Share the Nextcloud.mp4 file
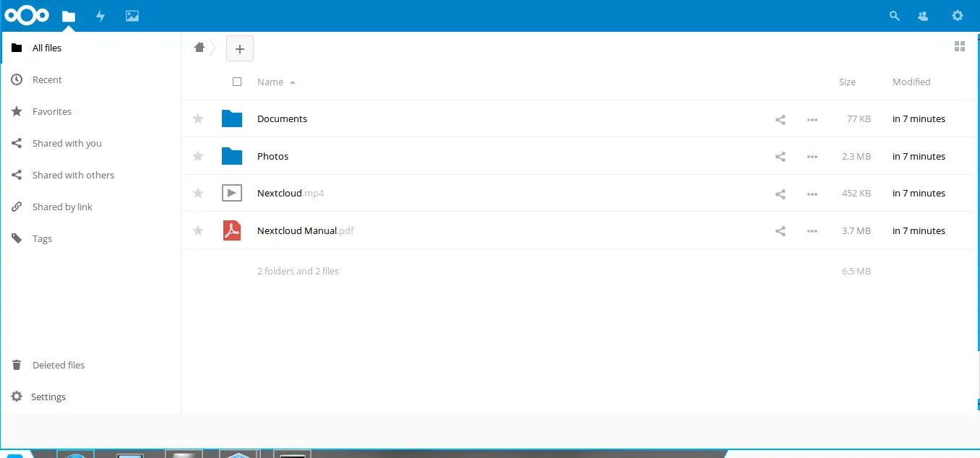The height and width of the screenshot is (458, 980). point(781,194)
